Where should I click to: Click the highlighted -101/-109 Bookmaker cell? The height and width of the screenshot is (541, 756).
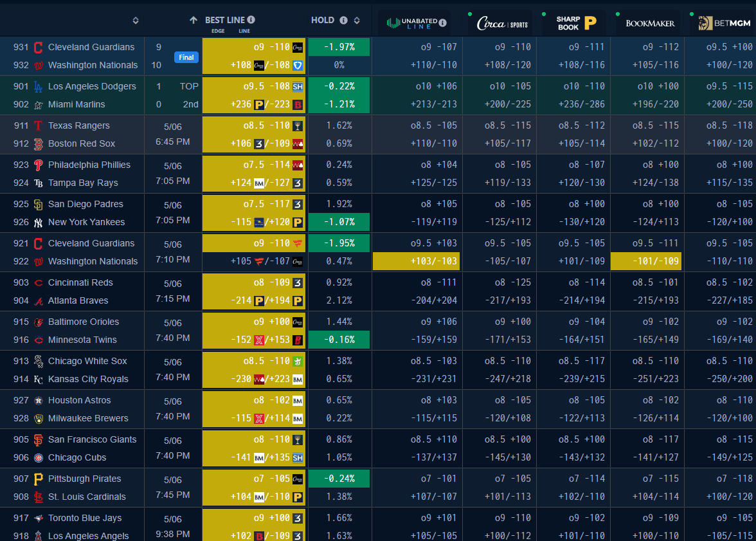[646, 261]
